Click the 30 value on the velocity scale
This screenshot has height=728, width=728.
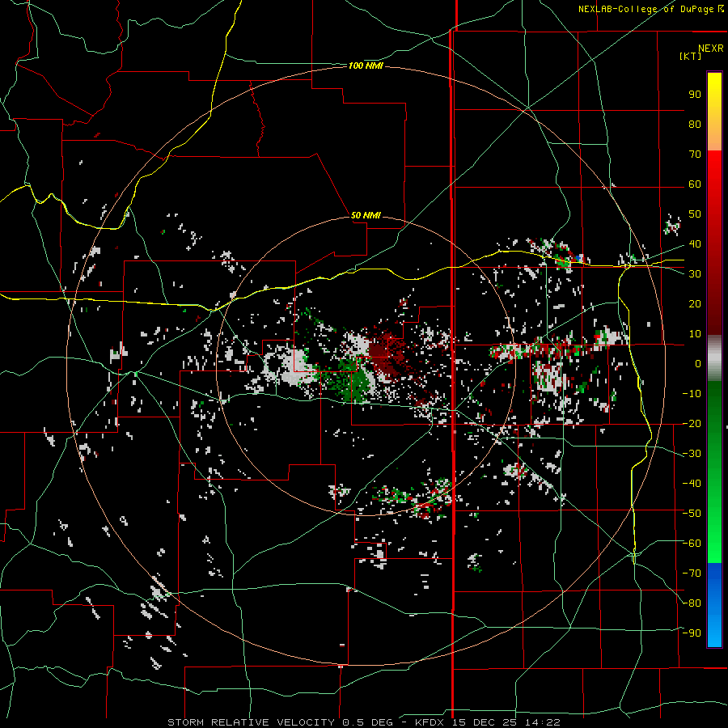pyautogui.click(x=695, y=274)
